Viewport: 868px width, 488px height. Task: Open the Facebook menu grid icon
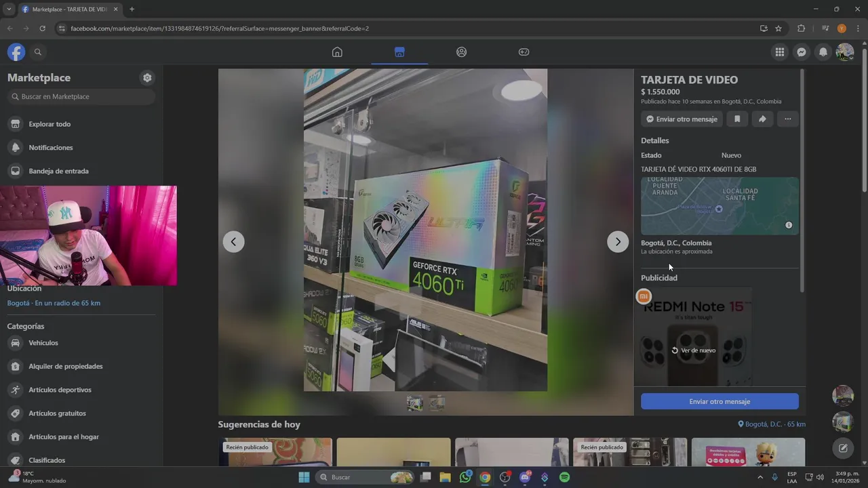(780, 52)
